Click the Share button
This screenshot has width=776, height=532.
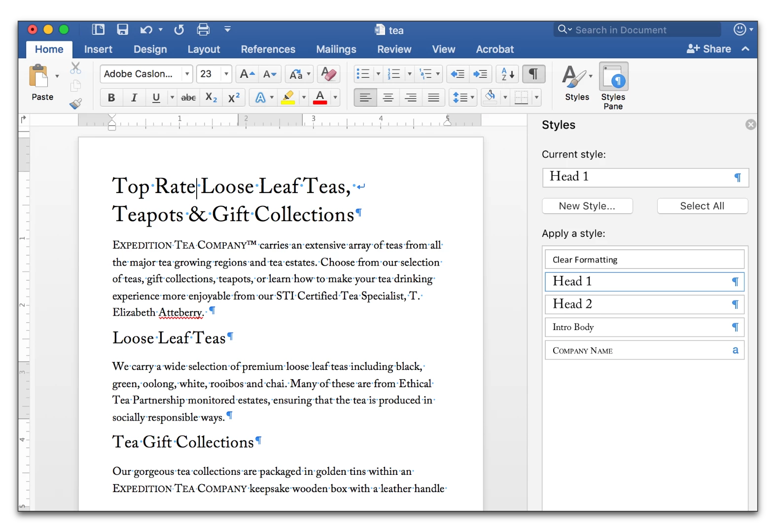click(709, 49)
